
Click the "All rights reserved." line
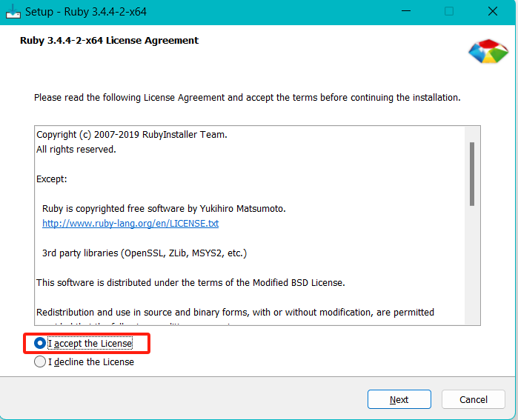(76, 149)
